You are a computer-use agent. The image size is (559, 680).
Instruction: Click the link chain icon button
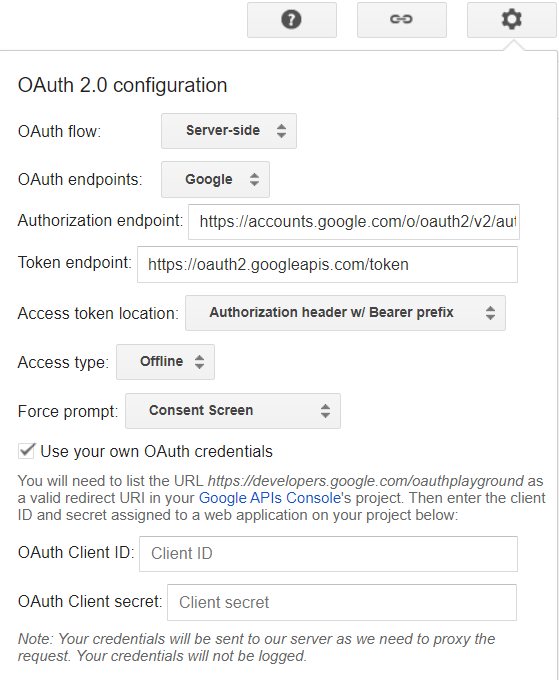point(402,20)
